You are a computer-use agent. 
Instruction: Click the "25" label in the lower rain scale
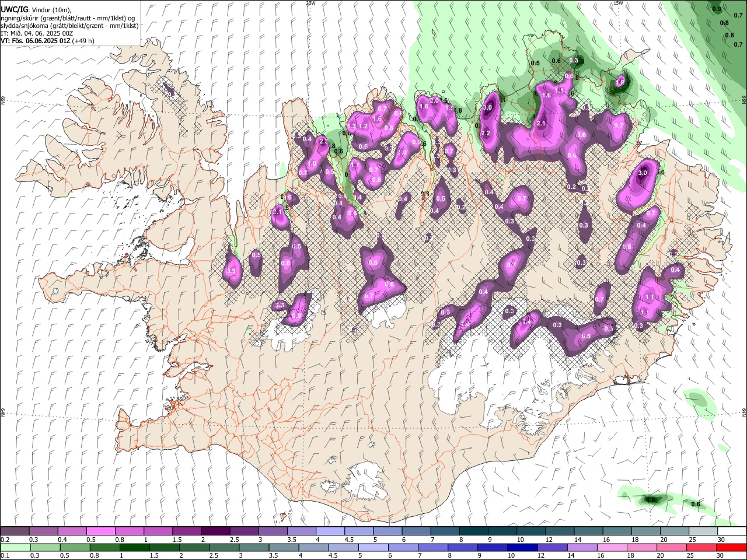692,556
